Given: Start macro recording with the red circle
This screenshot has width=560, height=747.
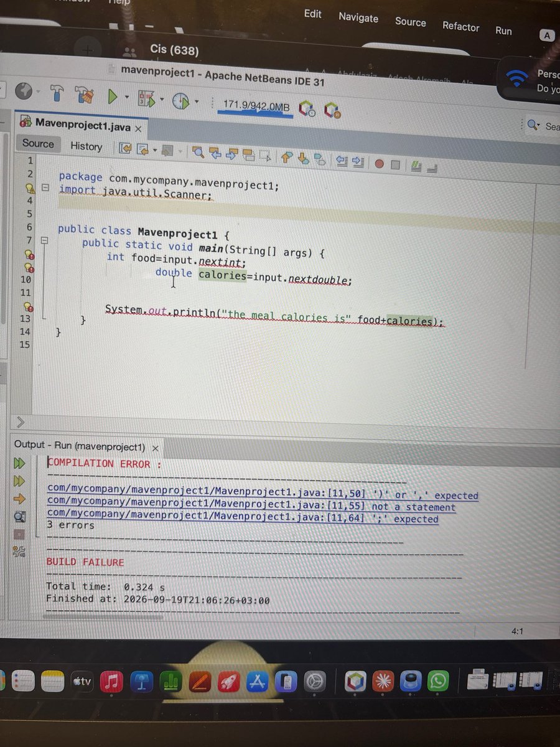Looking at the screenshot, I should coord(379,164).
